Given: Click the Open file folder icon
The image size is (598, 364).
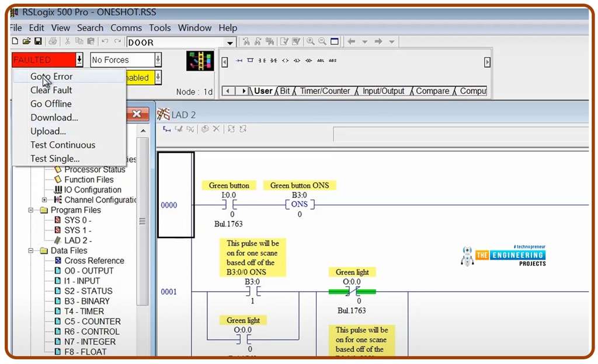Looking at the screenshot, I should point(26,41).
